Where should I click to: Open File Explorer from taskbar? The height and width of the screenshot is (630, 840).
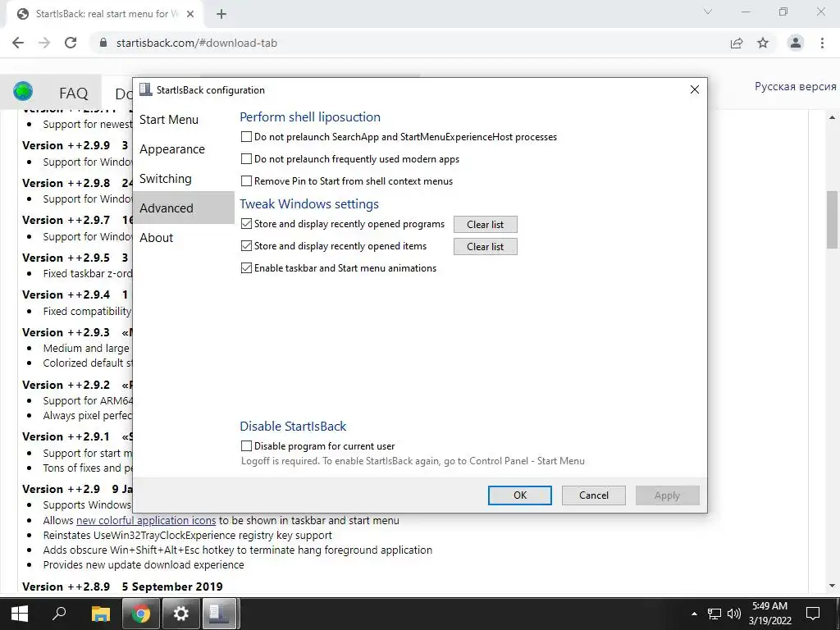tap(100, 614)
